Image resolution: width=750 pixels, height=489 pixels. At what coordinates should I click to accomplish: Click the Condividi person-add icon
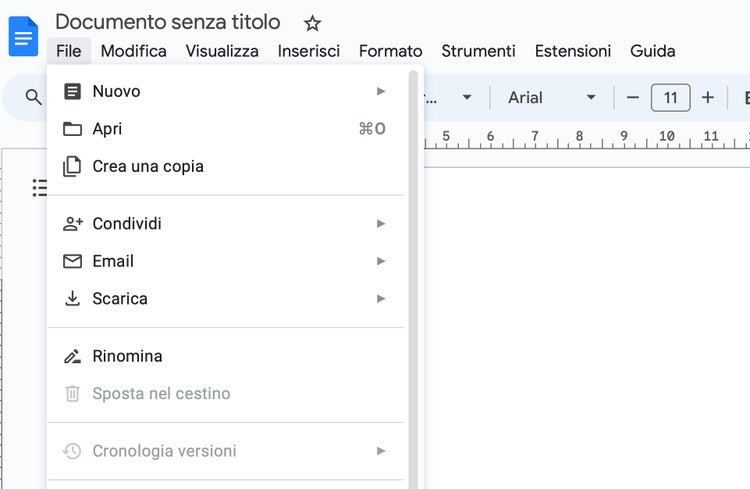72,224
